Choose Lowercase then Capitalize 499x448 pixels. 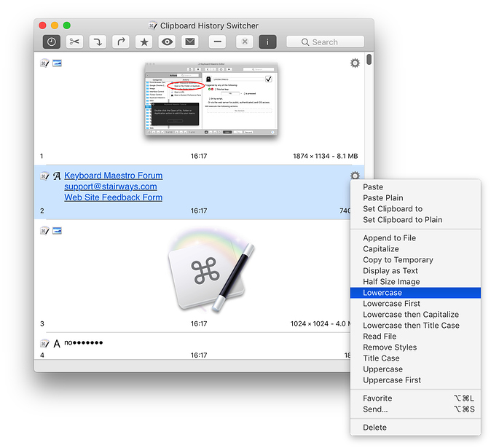415,315
